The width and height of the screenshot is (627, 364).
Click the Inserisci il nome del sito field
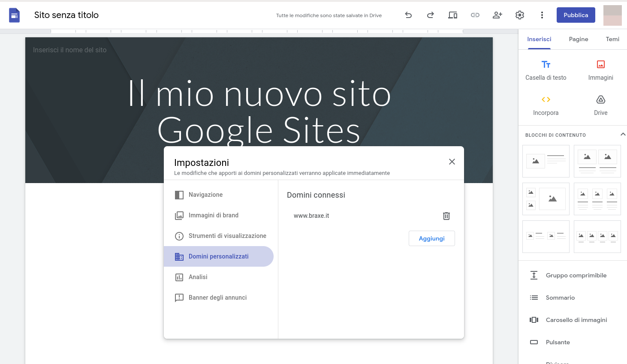click(70, 50)
